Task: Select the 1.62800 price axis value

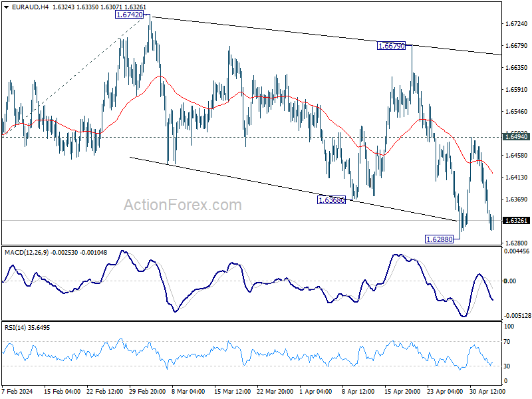Action: click(x=517, y=243)
